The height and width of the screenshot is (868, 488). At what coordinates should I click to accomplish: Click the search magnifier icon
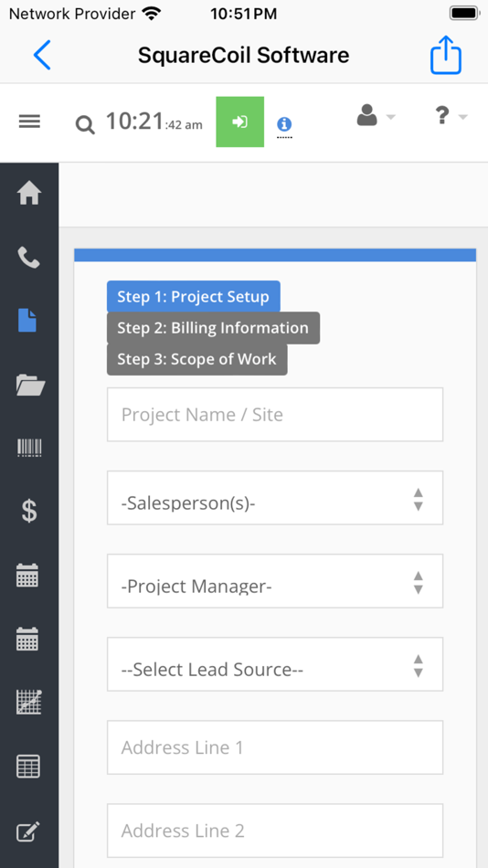click(85, 125)
